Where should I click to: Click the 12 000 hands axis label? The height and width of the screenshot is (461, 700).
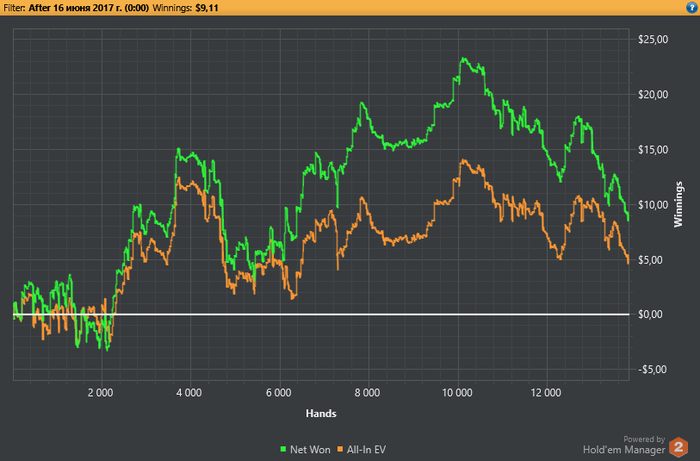click(x=546, y=393)
